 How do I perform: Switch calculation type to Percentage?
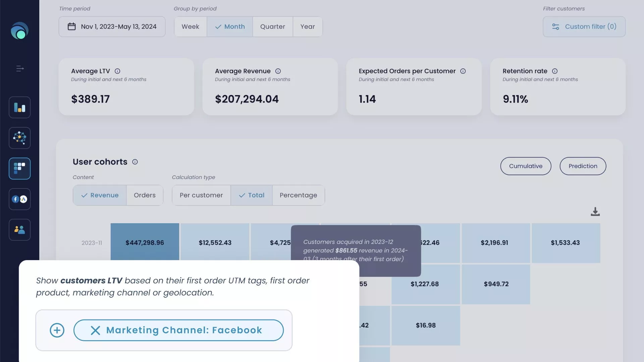tap(298, 195)
